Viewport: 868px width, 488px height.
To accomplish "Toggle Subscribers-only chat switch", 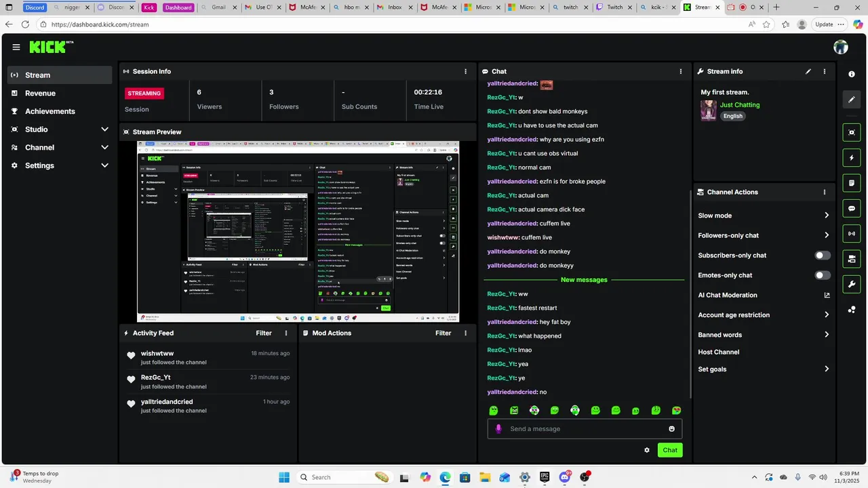I will (x=823, y=256).
